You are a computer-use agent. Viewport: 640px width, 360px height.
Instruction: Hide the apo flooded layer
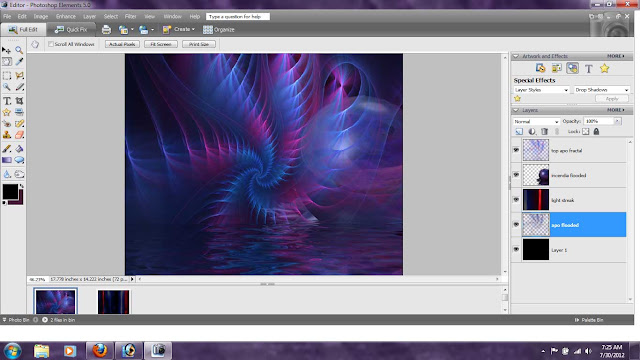pyautogui.click(x=516, y=224)
